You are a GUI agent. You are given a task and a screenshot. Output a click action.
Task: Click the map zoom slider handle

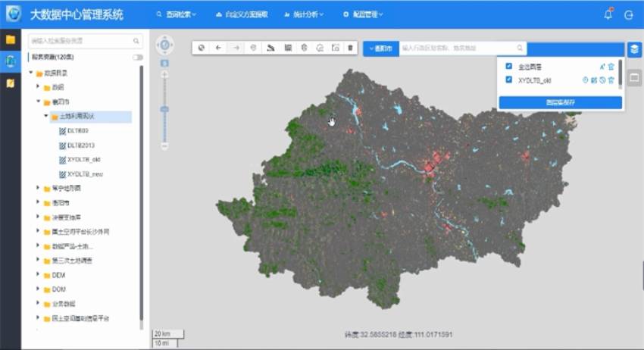point(164,109)
